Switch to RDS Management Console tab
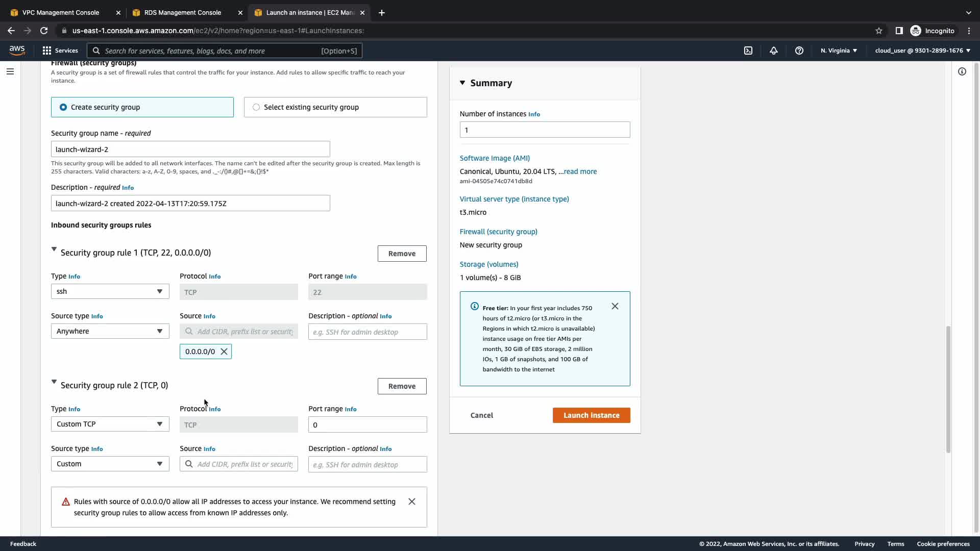Image resolution: width=980 pixels, height=551 pixels. click(182, 12)
